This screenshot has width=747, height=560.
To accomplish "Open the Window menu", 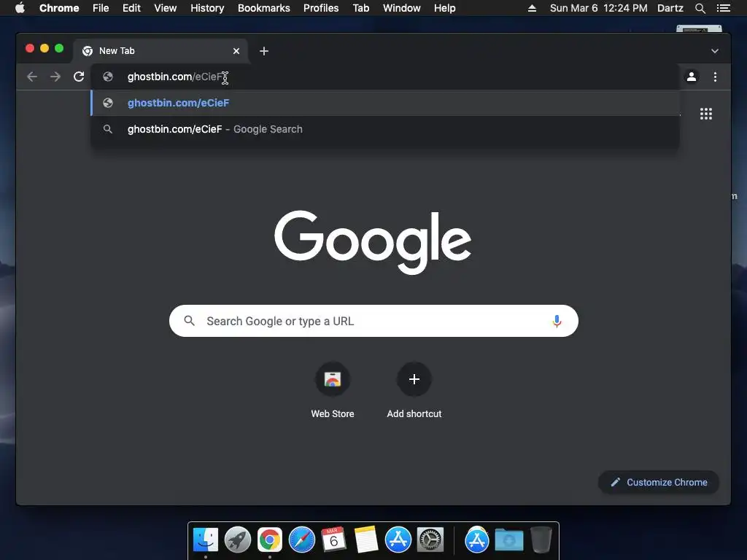I will 402,8.
